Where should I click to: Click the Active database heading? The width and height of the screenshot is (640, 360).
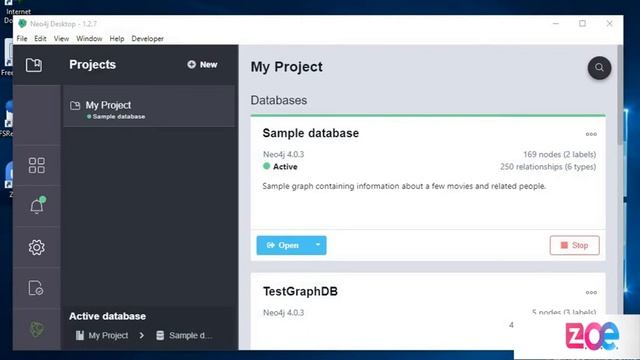[107, 316]
